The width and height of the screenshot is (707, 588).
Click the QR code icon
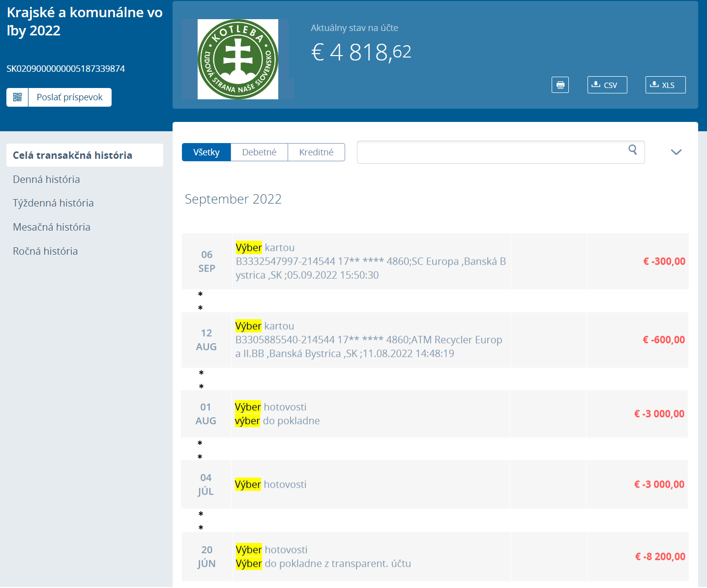point(18,97)
